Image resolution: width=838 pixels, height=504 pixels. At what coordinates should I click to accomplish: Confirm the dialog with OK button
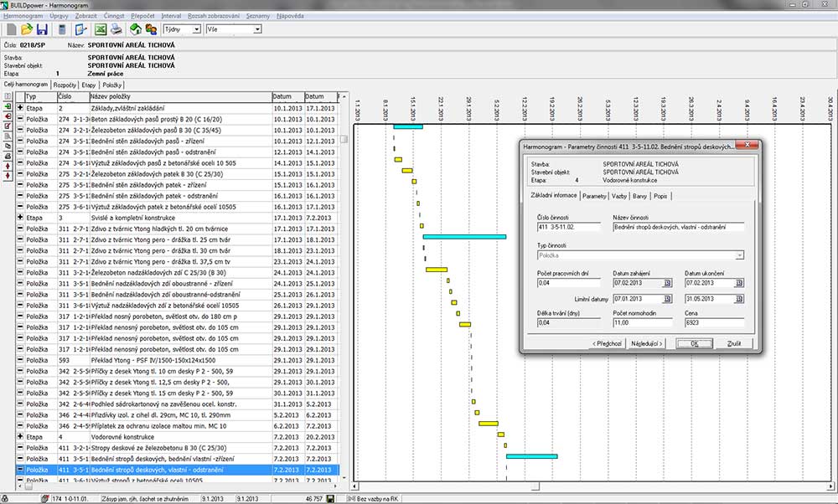pyautogui.click(x=694, y=343)
